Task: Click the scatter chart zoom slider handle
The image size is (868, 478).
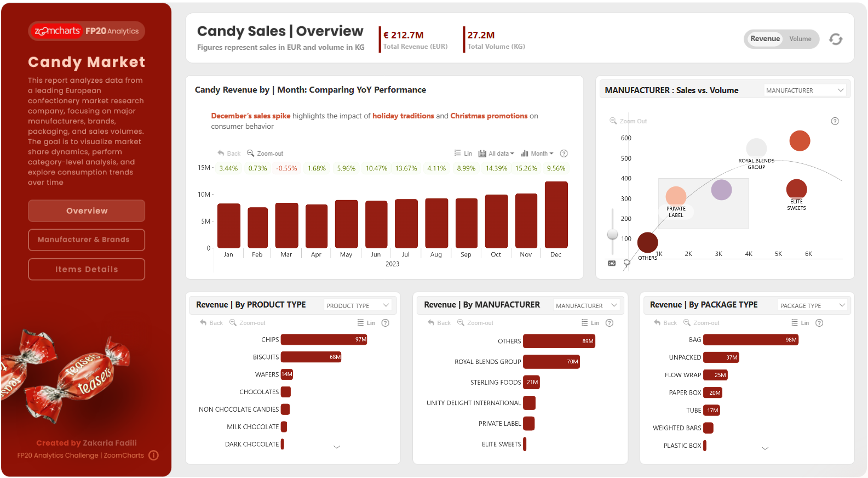Action: tap(612, 235)
